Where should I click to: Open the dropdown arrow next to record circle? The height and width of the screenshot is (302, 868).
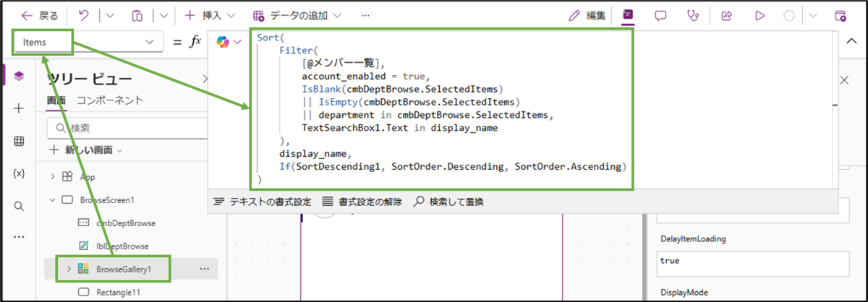coord(813,15)
